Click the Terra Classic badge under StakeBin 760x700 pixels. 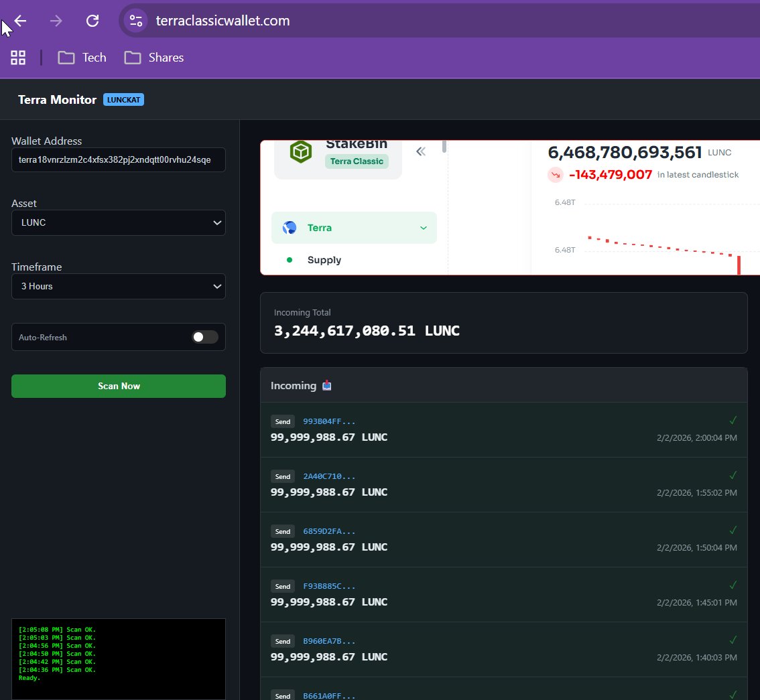(x=357, y=161)
